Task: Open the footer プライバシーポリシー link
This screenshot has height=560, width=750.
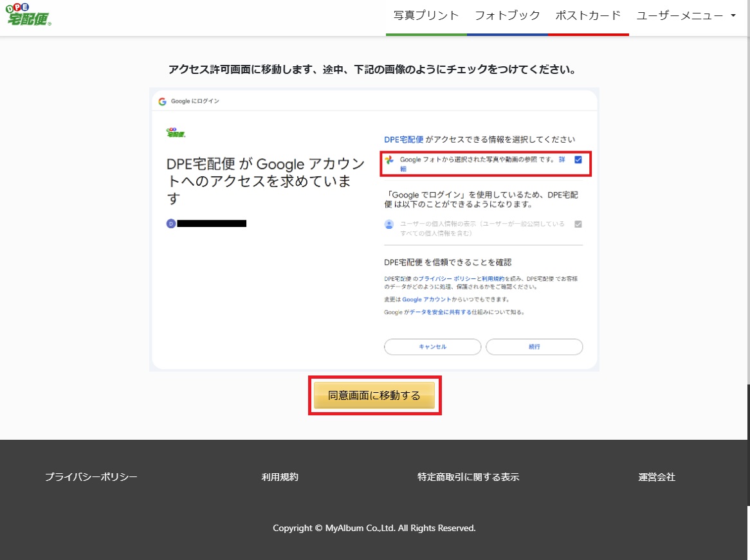Action: pyautogui.click(x=91, y=477)
